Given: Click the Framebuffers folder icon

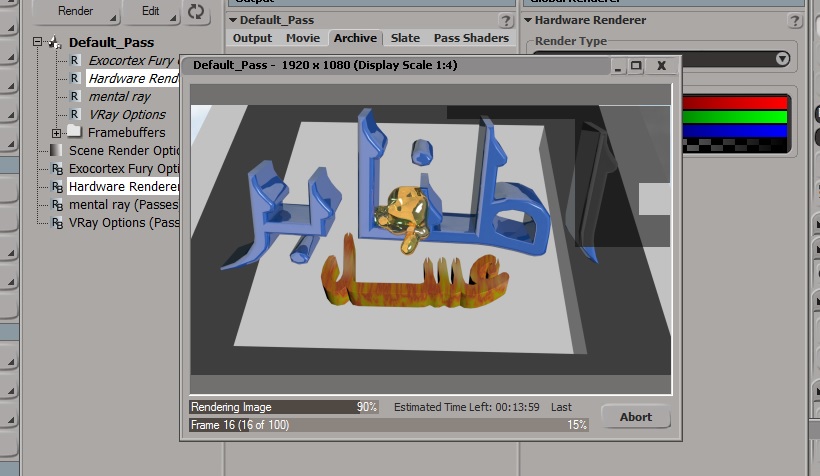Looking at the screenshot, I should (74, 131).
